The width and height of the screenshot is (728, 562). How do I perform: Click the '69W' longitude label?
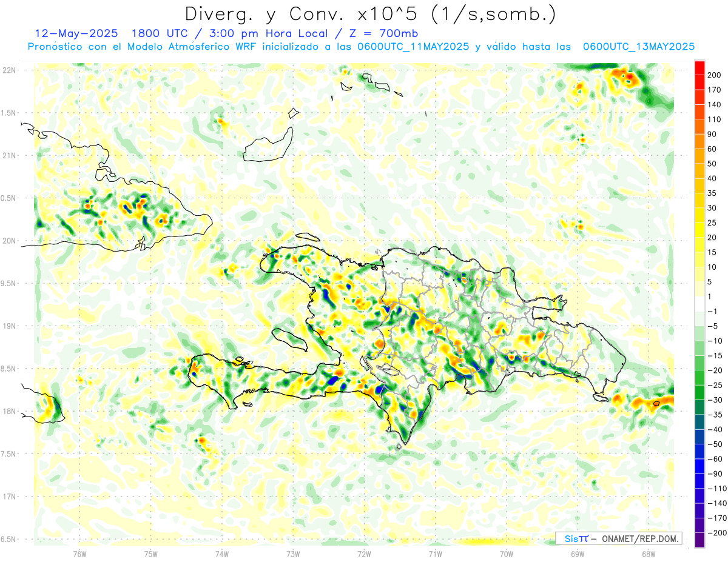point(578,554)
